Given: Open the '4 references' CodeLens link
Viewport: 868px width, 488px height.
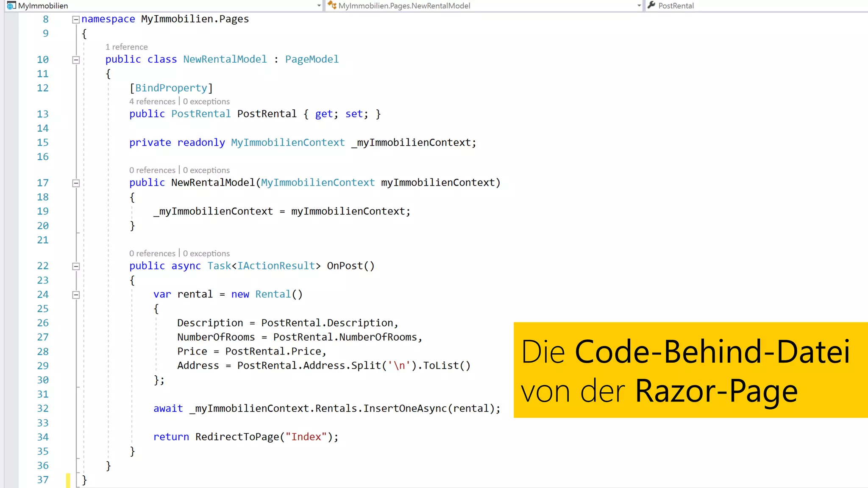Looking at the screenshot, I should point(152,101).
